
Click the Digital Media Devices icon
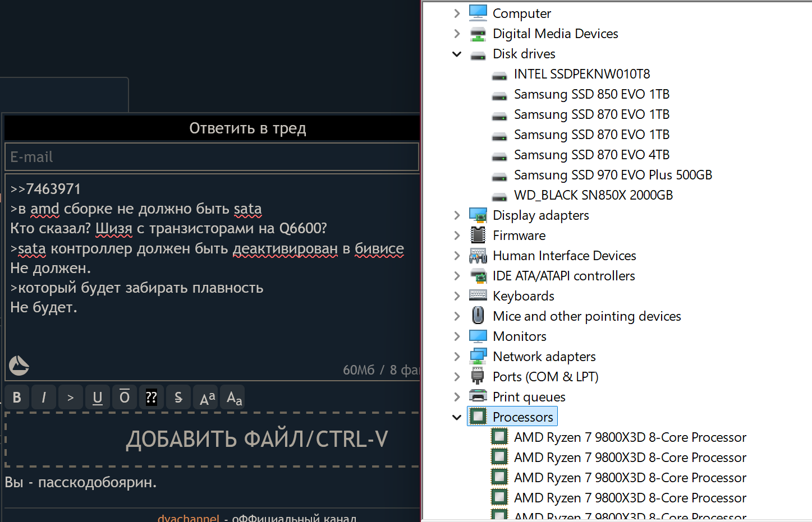click(478, 34)
